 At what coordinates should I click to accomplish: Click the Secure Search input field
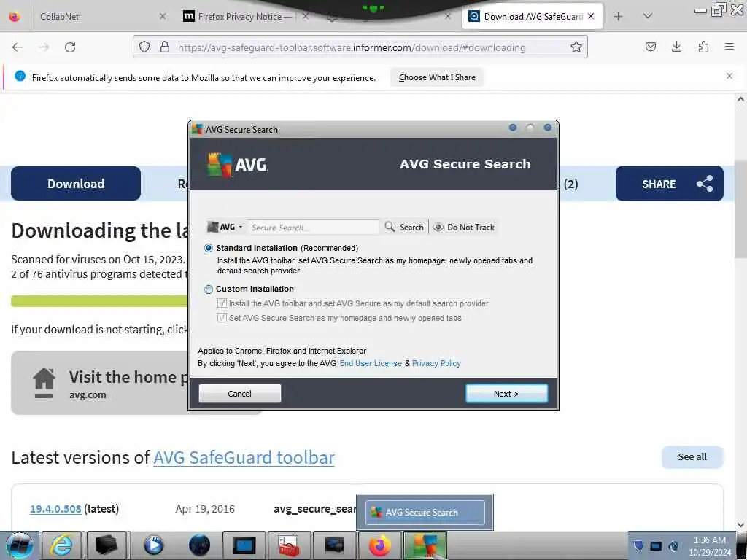pyautogui.click(x=314, y=227)
